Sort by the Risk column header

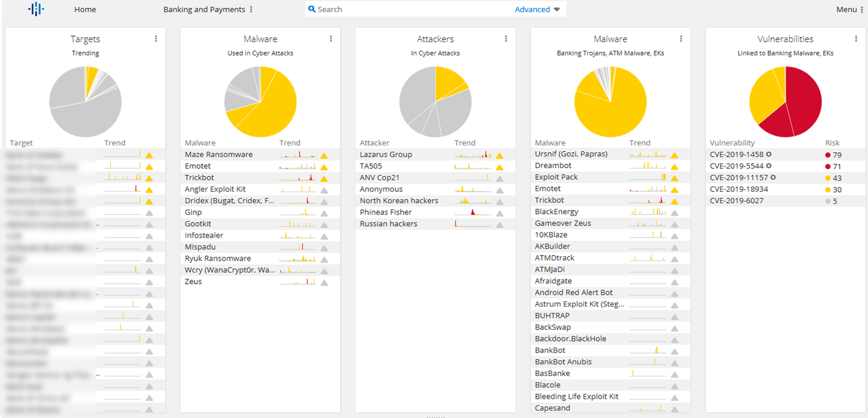833,143
